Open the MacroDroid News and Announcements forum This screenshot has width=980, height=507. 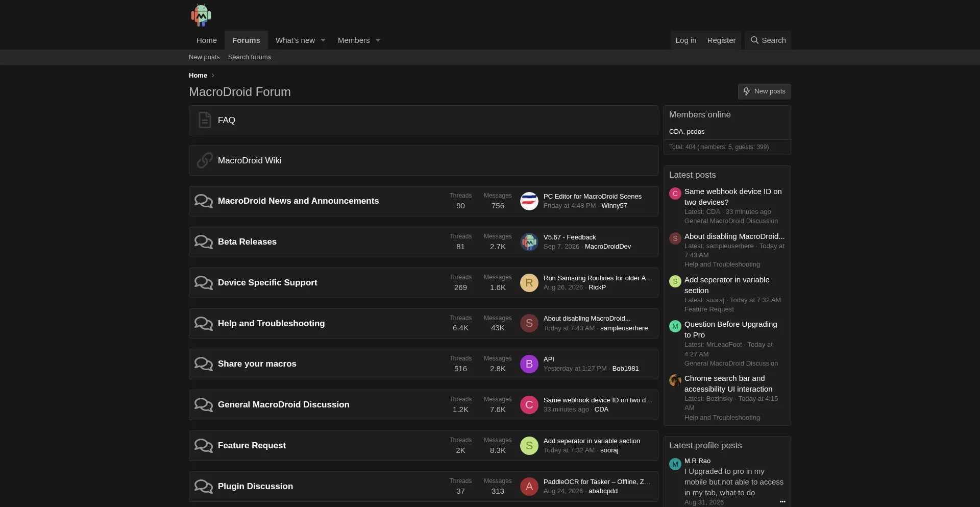coord(298,201)
